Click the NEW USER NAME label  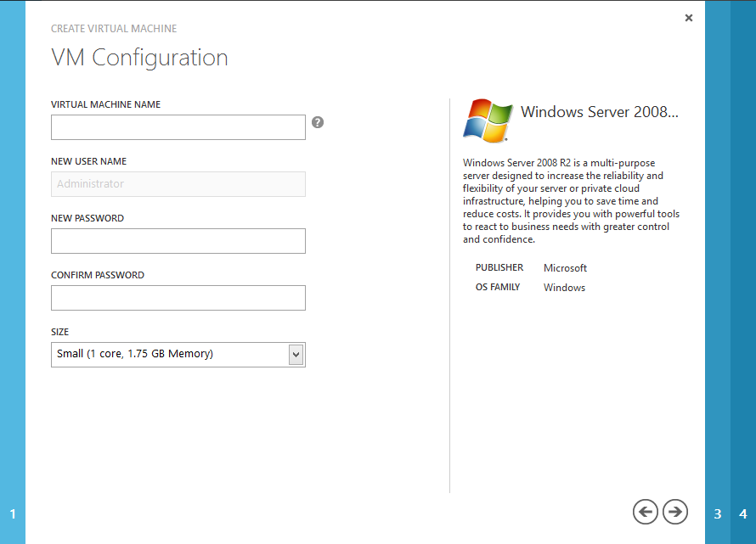tap(88, 161)
